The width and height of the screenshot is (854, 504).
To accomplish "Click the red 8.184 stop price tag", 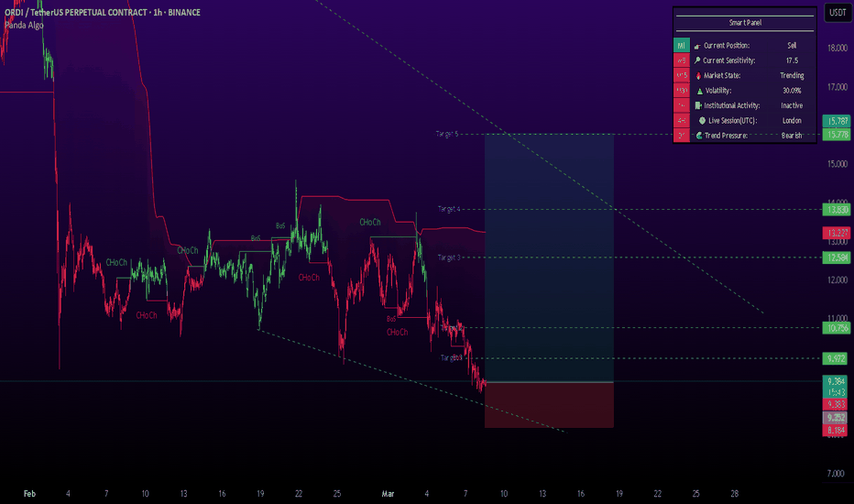I will pyautogui.click(x=836, y=431).
